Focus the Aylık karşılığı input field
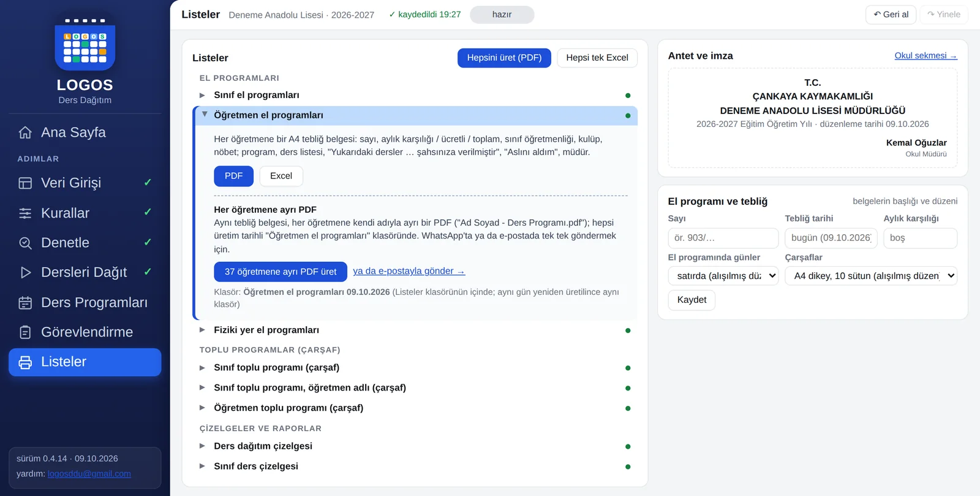Viewport: 980px width, 496px height. [x=921, y=238]
